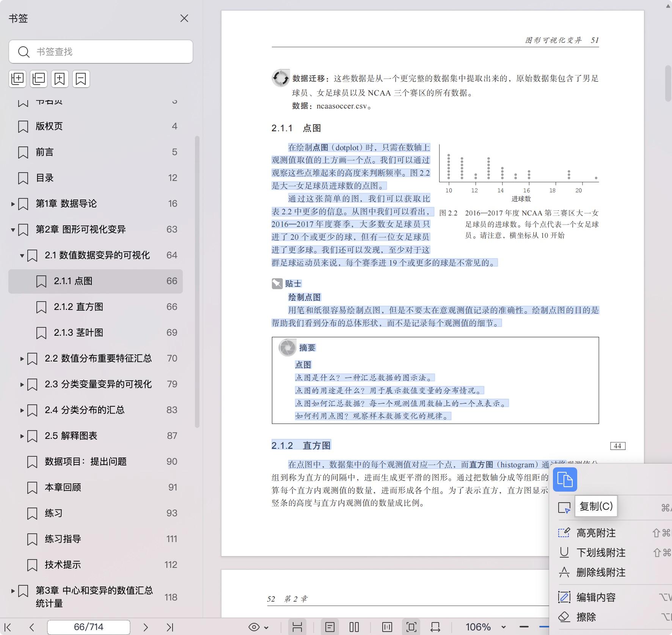Image resolution: width=672 pixels, height=635 pixels.
Task: Toggle two-page view mode
Action: (354, 627)
